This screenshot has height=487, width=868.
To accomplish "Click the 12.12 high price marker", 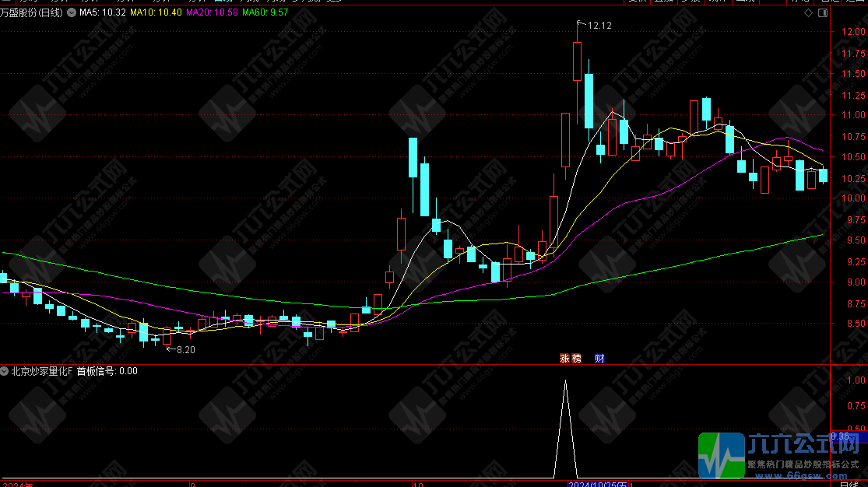I will (599, 26).
